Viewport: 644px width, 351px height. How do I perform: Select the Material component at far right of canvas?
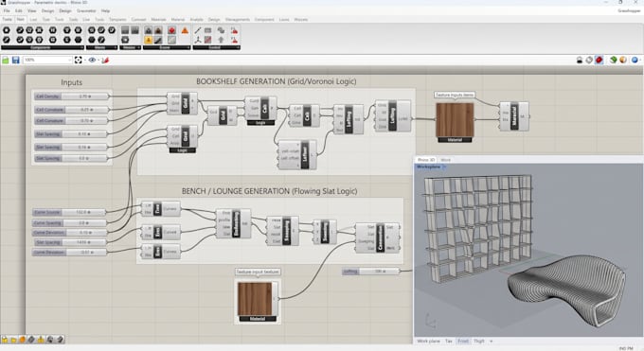point(514,116)
